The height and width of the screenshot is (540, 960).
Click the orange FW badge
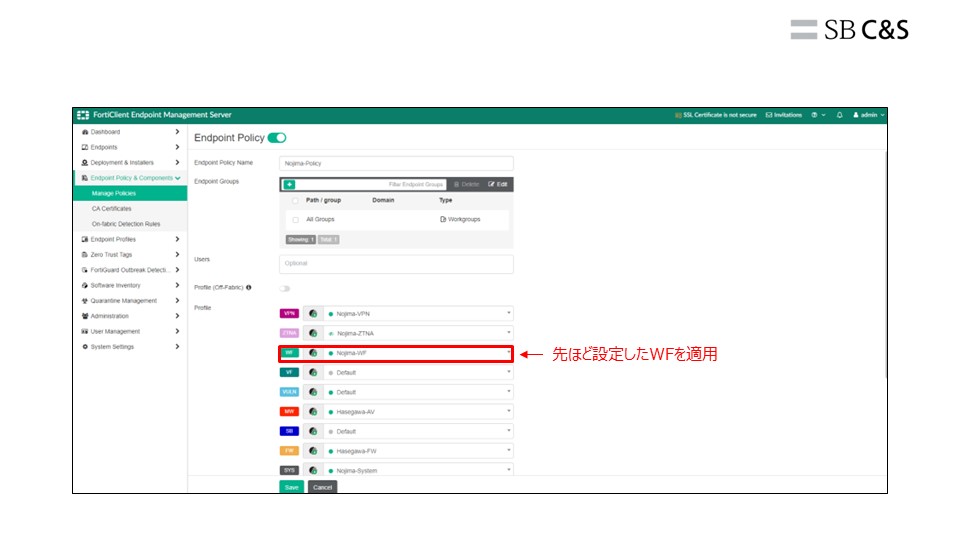[x=289, y=451]
